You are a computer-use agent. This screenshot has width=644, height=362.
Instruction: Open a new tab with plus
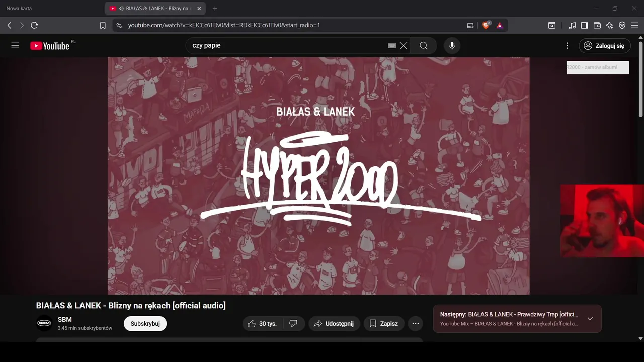[x=215, y=9]
